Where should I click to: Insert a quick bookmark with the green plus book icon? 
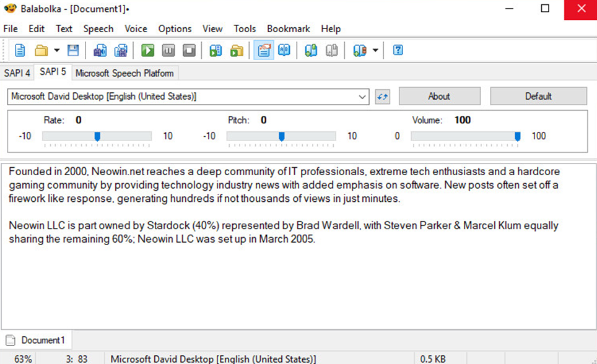click(311, 50)
